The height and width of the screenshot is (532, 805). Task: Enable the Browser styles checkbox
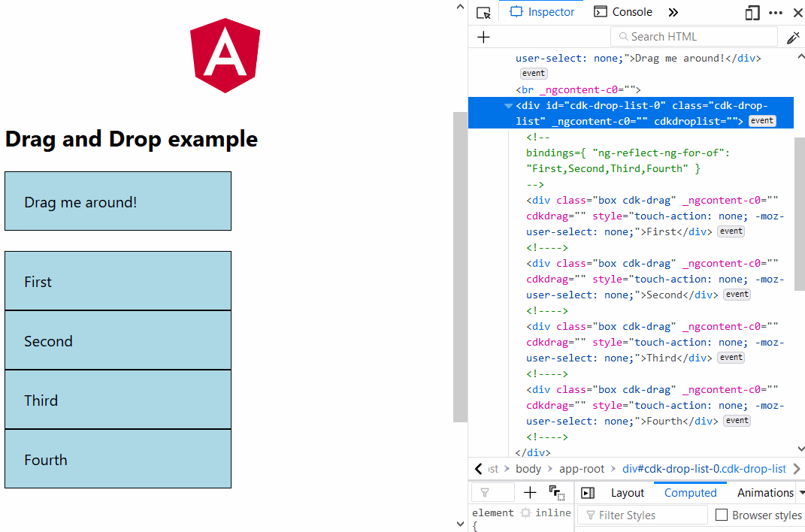721,515
